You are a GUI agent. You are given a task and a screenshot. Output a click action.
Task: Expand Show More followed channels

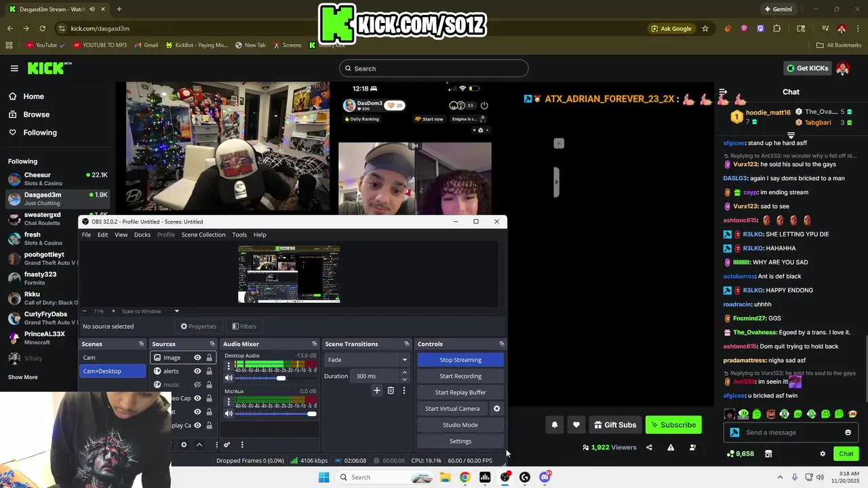point(23,378)
